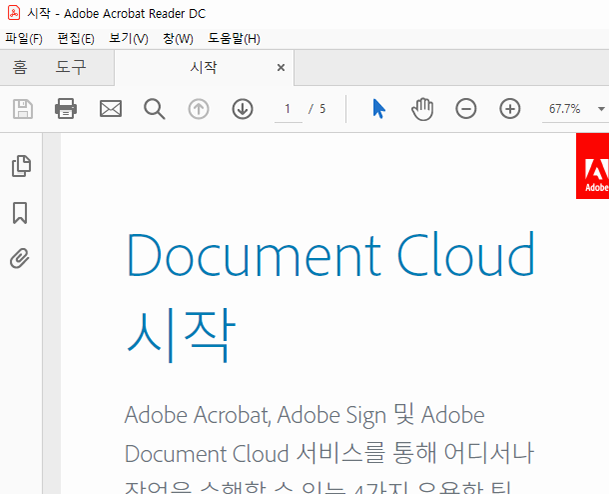Click the line Document Cloud 서비스를 통해

pos(329,453)
